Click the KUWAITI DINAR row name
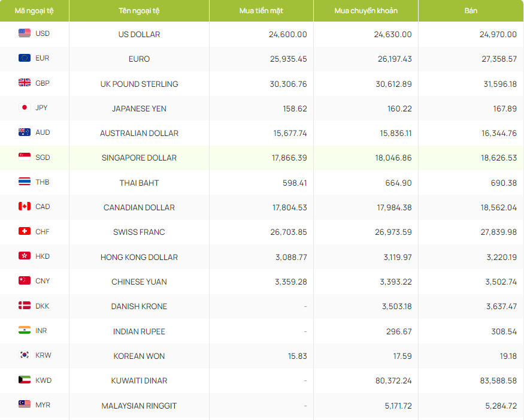Viewport: 524px width, 420px height. click(139, 381)
